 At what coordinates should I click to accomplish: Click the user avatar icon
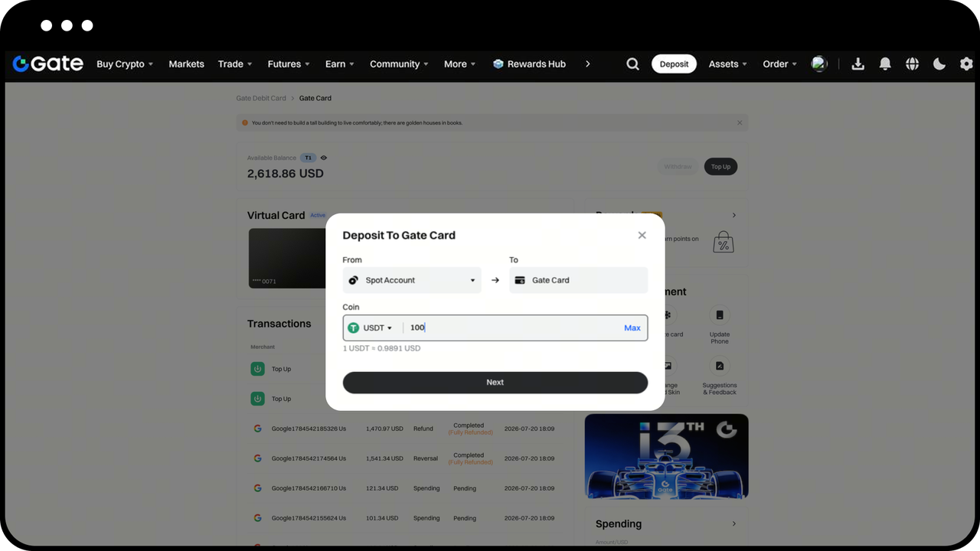pyautogui.click(x=819, y=64)
